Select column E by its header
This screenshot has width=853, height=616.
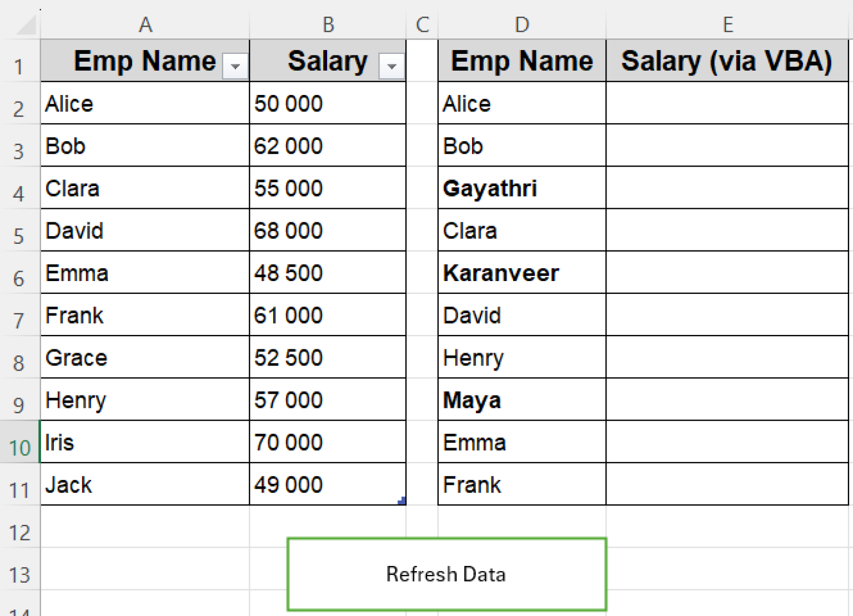(727, 24)
